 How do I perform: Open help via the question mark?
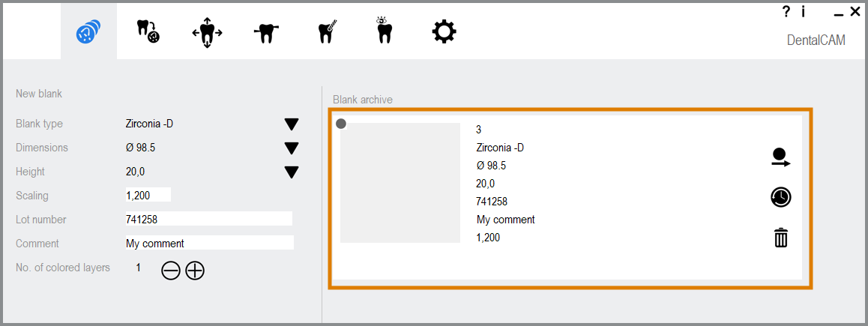(786, 11)
